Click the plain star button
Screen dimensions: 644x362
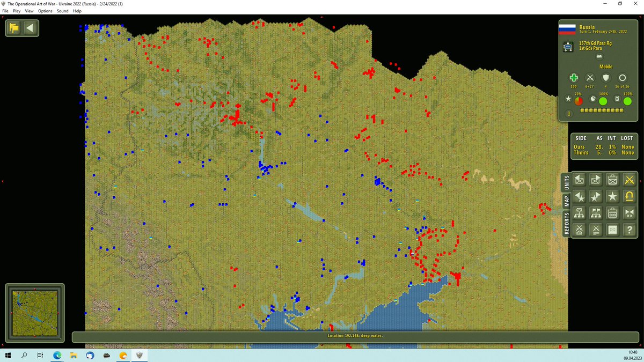pos(613,196)
